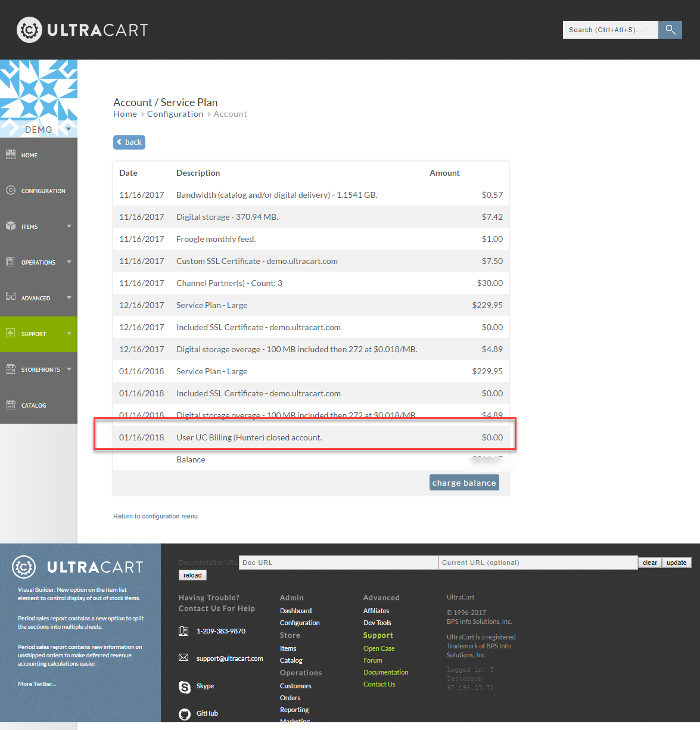Click the footer email envelope icon
The width and height of the screenshot is (700, 730).
coord(183,658)
